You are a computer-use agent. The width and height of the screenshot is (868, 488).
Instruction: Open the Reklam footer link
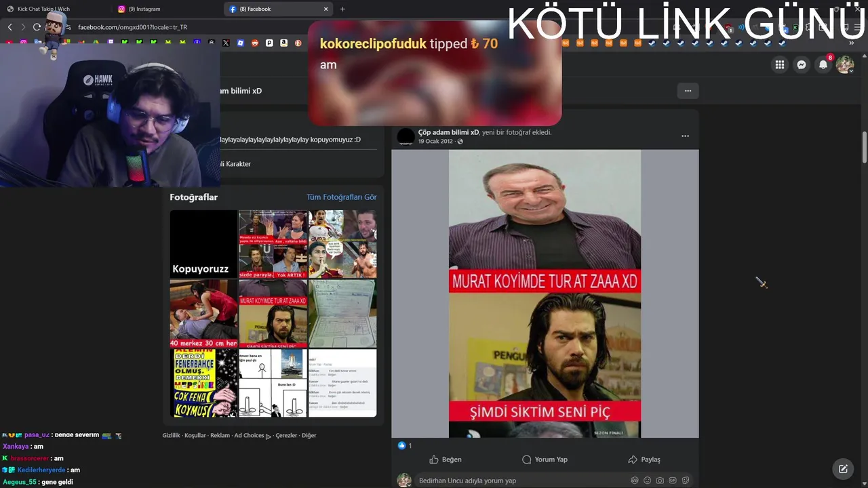pyautogui.click(x=220, y=436)
